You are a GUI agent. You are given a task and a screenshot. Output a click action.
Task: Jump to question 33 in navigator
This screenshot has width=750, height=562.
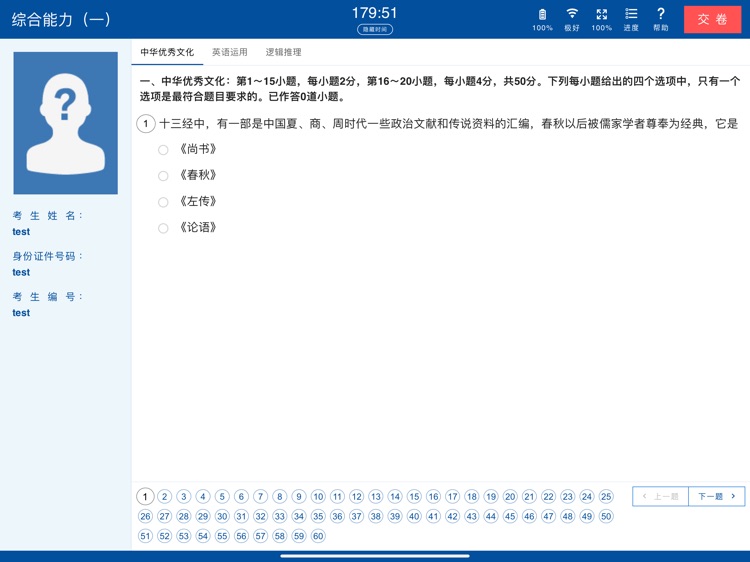280,516
